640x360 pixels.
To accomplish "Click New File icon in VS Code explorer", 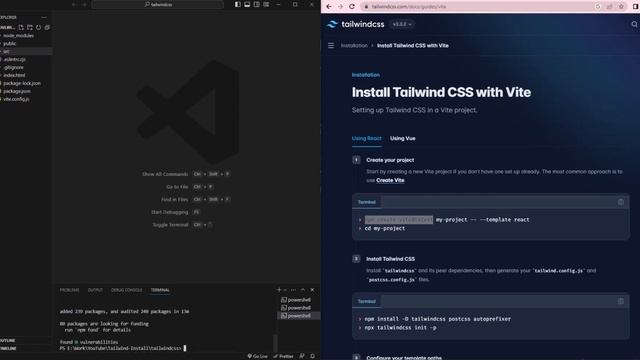I will click(21, 27).
